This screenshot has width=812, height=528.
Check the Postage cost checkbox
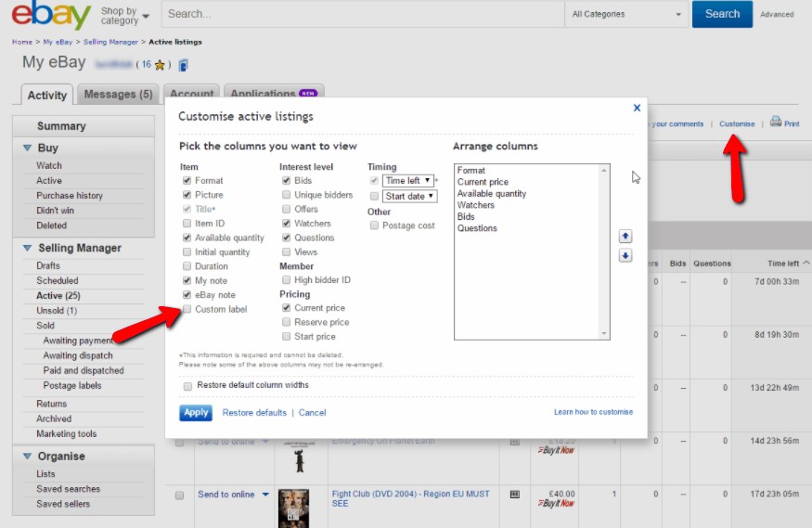[x=374, y=225]
